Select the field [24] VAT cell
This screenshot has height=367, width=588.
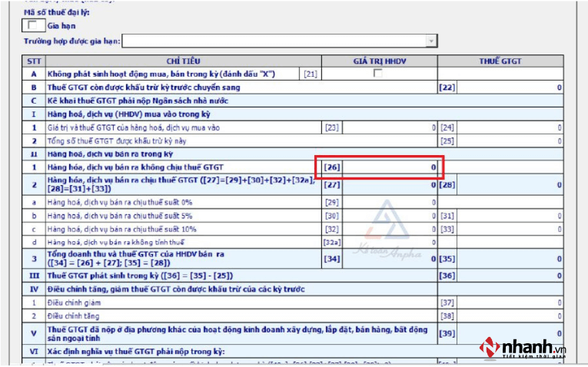coord(510,127)
